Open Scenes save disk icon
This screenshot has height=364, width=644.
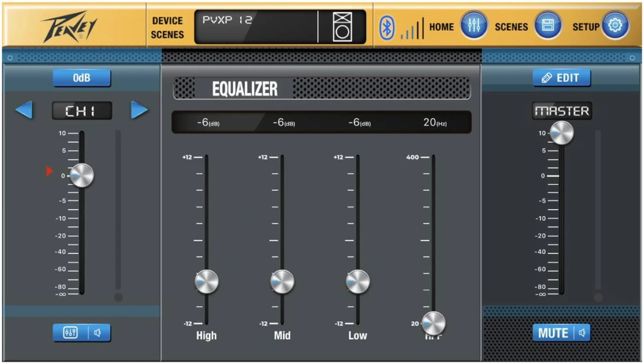pyautogui.click(x=547, y=26)
